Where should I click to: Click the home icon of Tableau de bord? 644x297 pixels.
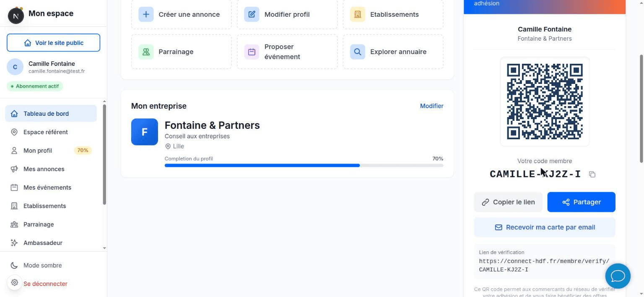pyautogui.click(x=14, y=114)
